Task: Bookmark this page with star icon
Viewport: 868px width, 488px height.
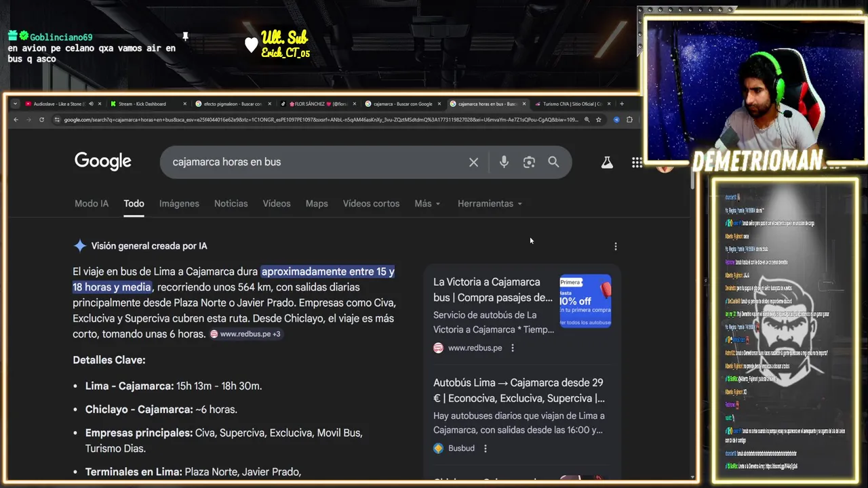Action: (x=599, y=120)
